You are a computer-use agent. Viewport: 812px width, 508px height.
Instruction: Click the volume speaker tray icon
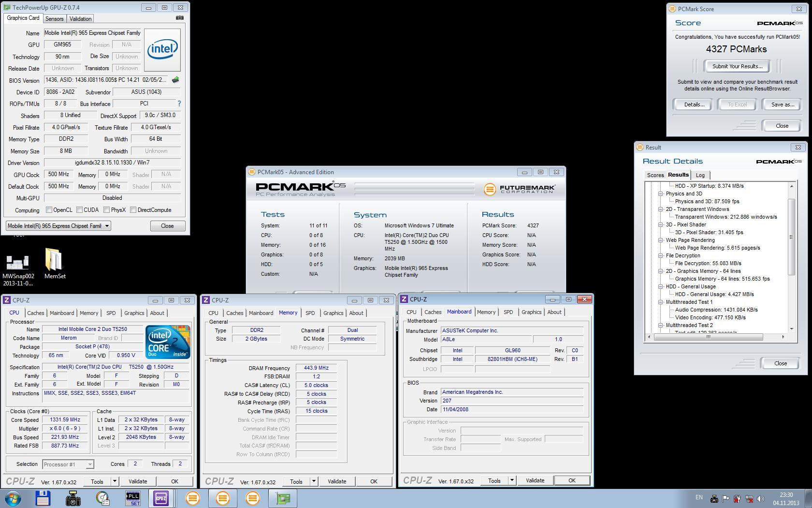coord(761,499)
